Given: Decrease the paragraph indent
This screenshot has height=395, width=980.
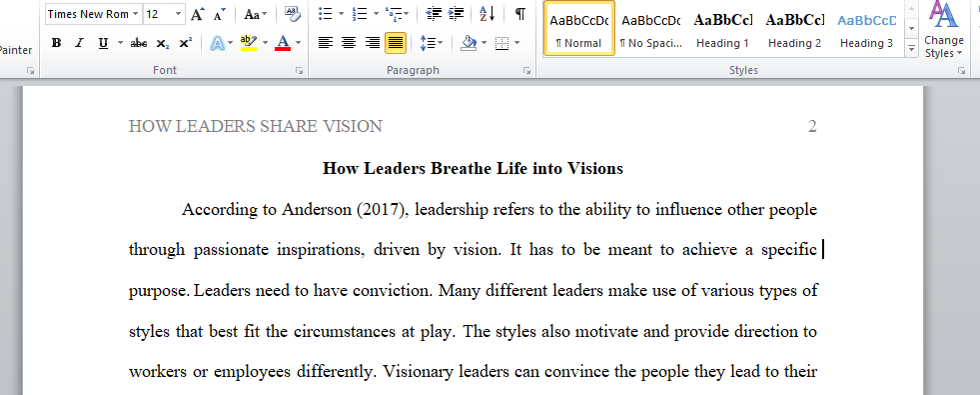Looking at the screenshot, I should tap(434, 13).
